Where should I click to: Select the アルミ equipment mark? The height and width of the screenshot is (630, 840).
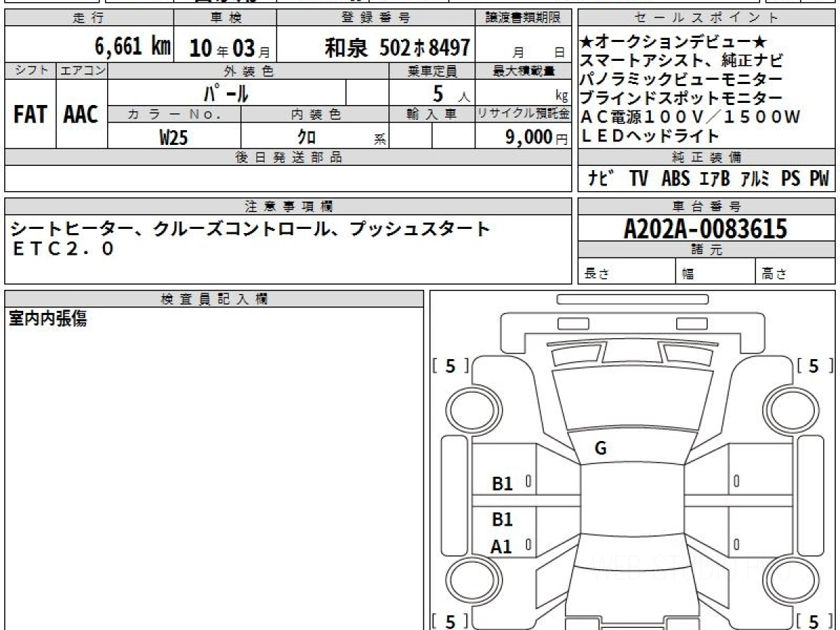click(x=755, y=179)
